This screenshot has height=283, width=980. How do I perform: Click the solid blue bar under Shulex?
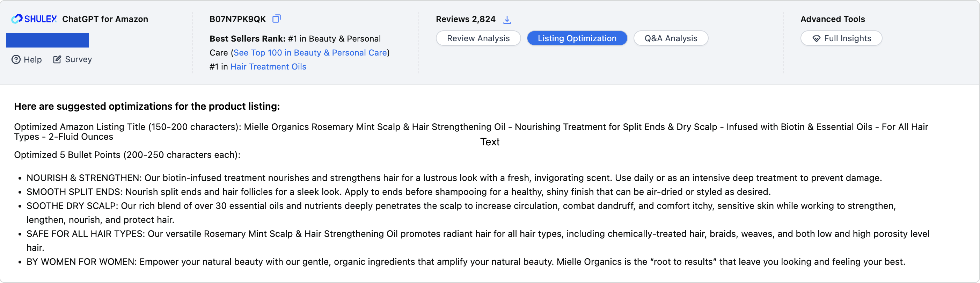coord(47,40)
